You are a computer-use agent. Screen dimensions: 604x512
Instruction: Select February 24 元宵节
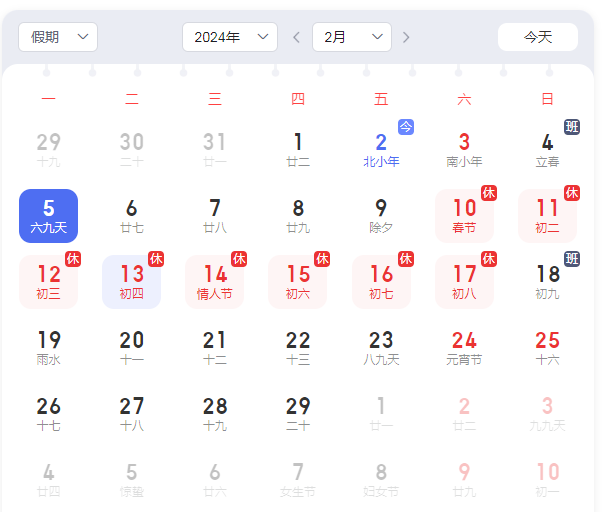pyautogui.click(x=464, y=348)
